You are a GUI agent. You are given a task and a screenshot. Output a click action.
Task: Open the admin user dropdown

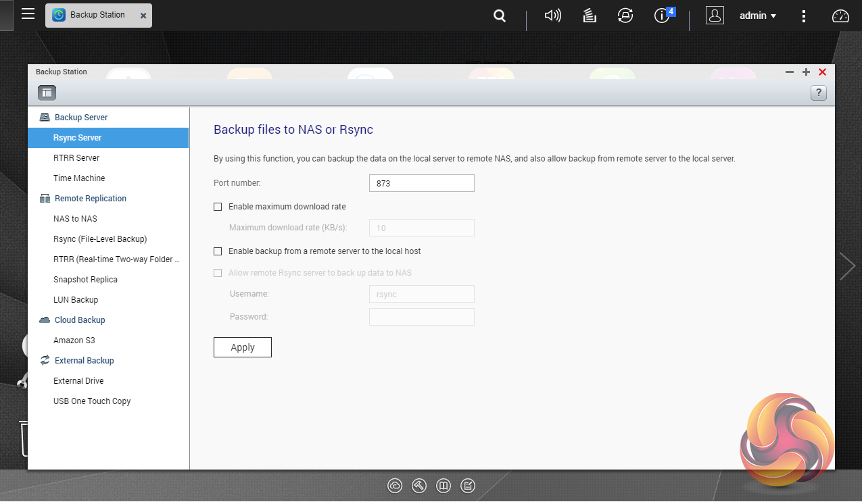click(x=757, y=16)
